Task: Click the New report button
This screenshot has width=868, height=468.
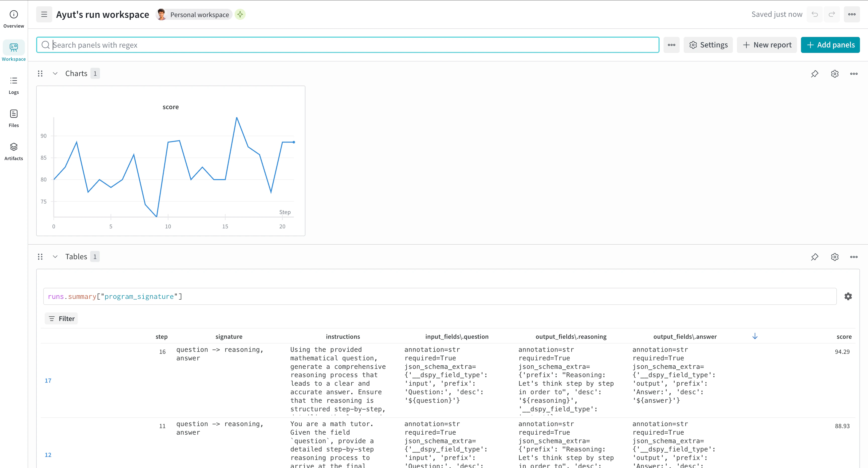Action: pyautogui.click(x=767, y=45)
